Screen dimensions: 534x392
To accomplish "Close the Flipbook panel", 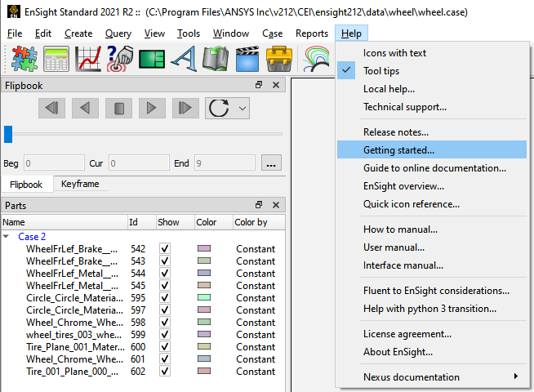I will (276, 85).
